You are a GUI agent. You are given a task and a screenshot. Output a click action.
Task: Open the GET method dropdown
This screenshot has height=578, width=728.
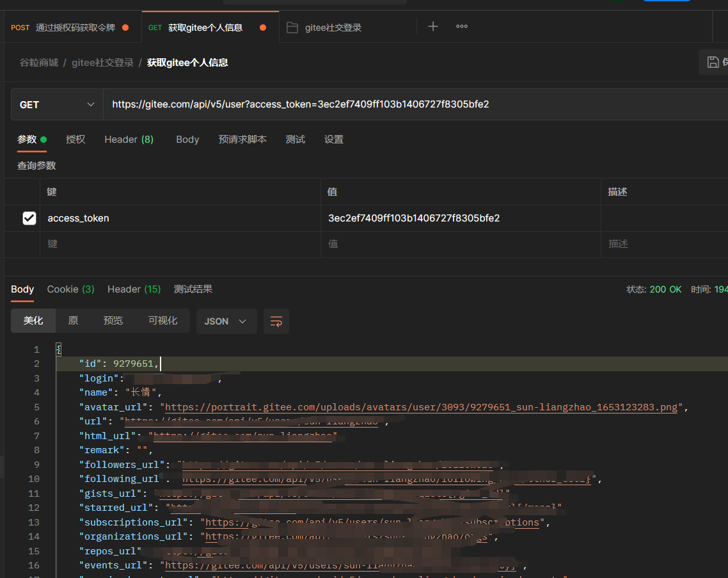point(57,104)
